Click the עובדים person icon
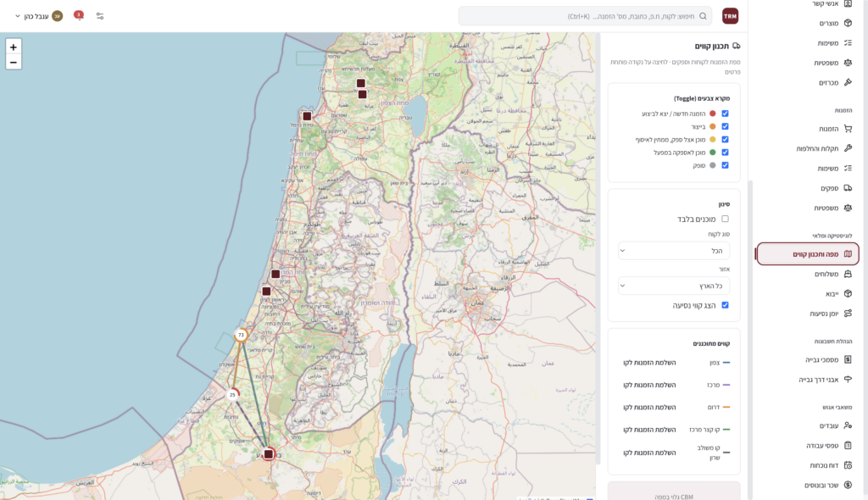The image size is (868, 500). click(x=848, y=425)
